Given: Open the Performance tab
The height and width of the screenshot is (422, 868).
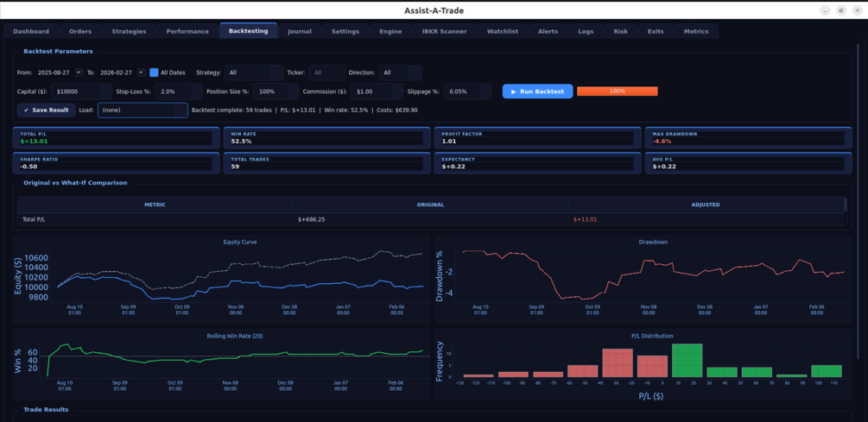Looking at the screenshot, I should pyautogui.click(x=187, y=32).
